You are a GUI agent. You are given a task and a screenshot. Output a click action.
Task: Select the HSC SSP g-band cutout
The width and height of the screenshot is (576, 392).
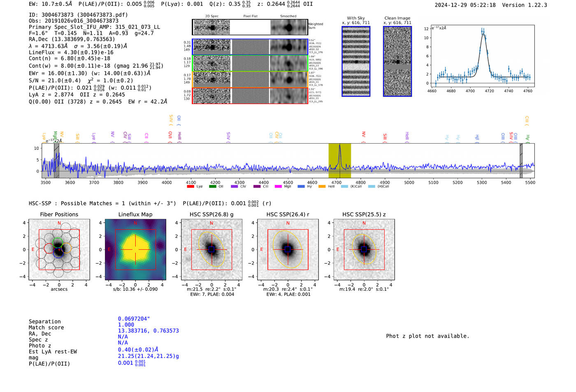(x=211, y=250)
